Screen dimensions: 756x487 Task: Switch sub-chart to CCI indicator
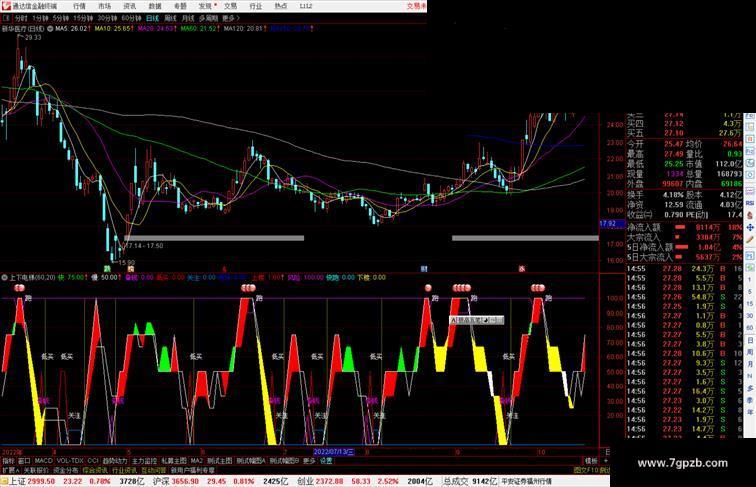tap(93, 461)
